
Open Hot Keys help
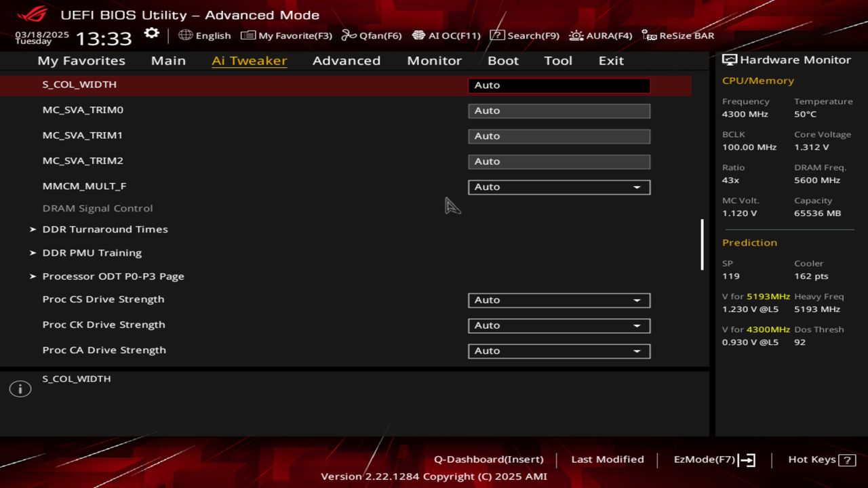coord(812,460)
